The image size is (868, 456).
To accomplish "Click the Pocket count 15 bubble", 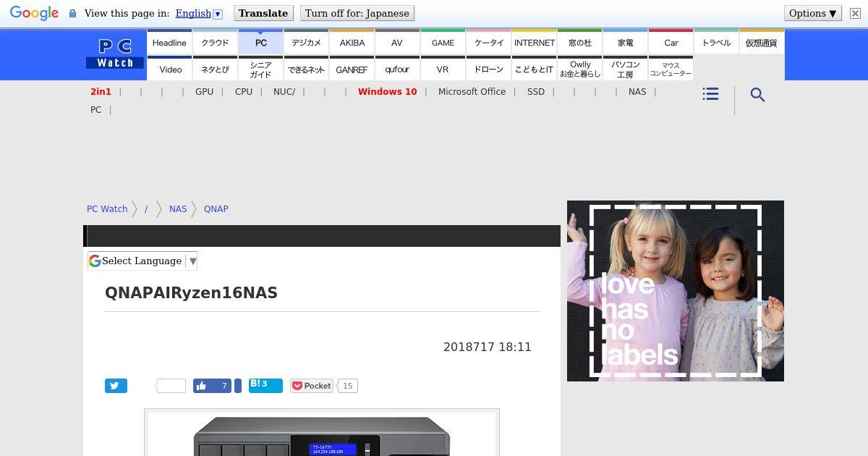I will point(348,386).
